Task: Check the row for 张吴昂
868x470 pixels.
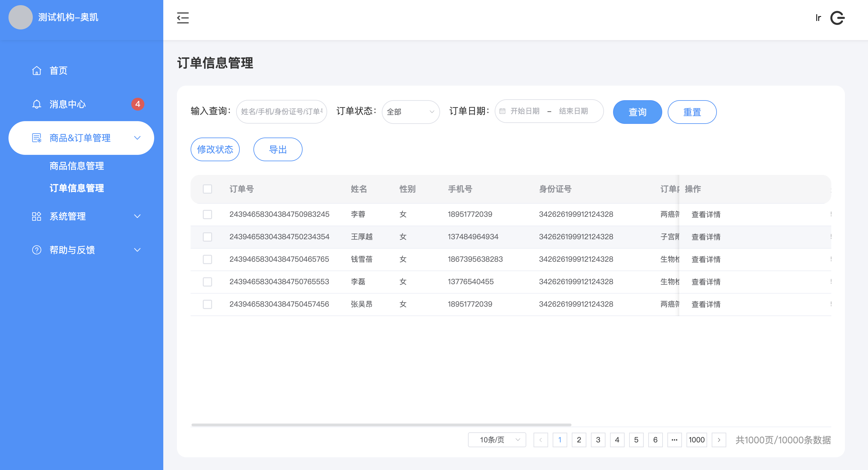Action: coord(207,305)
